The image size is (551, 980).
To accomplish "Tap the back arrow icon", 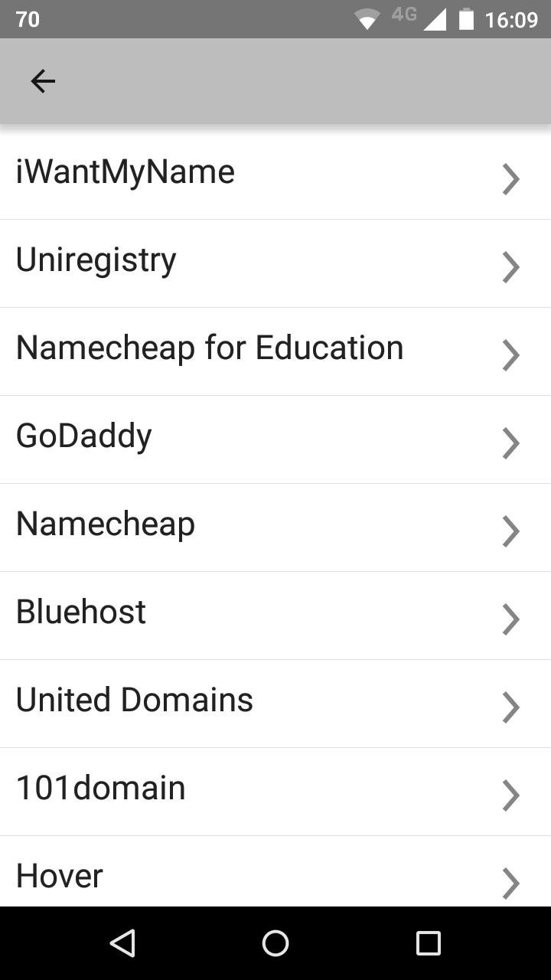I will [x=43, y=81].
